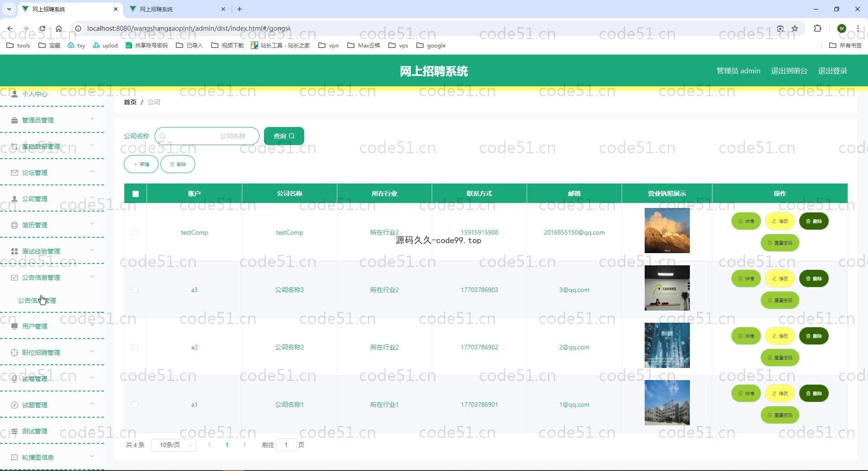
Task: Click the 职位招聘管理 sidebar icon
Action: 14,353
